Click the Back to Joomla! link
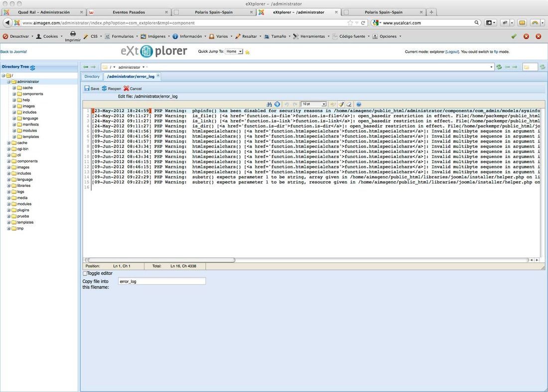 pos(13,52)
